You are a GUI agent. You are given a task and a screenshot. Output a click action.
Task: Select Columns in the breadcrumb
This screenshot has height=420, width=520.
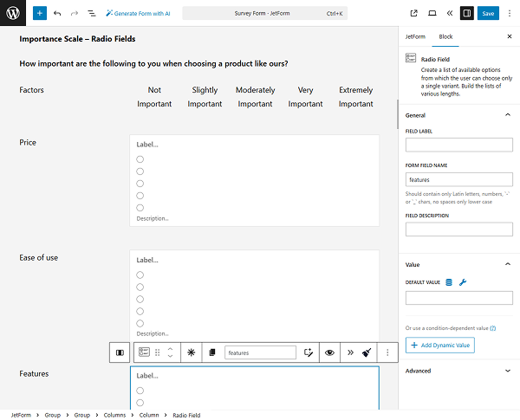[114, 415]
